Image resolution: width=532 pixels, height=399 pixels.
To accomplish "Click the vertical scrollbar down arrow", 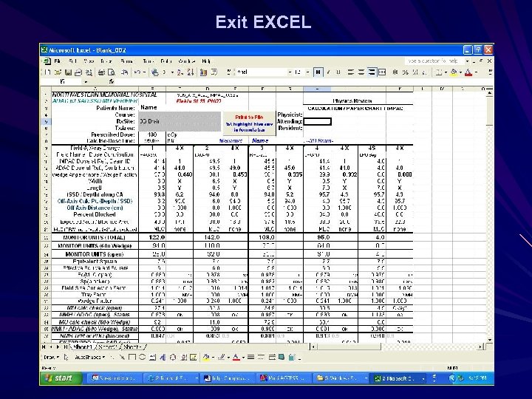I will (x=489, y=340).
